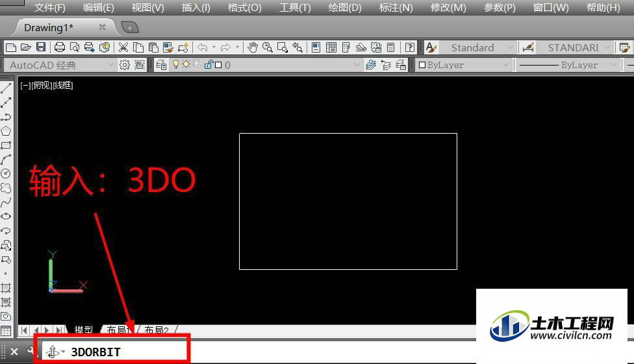Open the ByLayer linetype dropdown
The width and height of the screenshot is (634, 364).
(613, 65)
